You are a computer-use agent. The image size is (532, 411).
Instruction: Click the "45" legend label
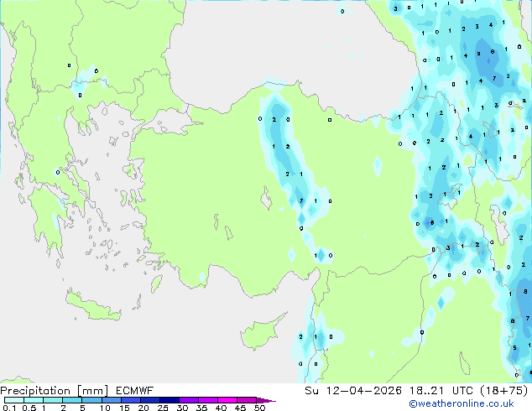[240, 408]
